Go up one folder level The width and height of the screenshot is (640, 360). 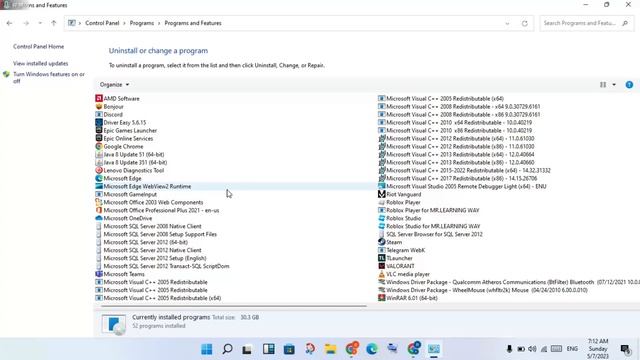pyautogui.click(x=53, y=23)
